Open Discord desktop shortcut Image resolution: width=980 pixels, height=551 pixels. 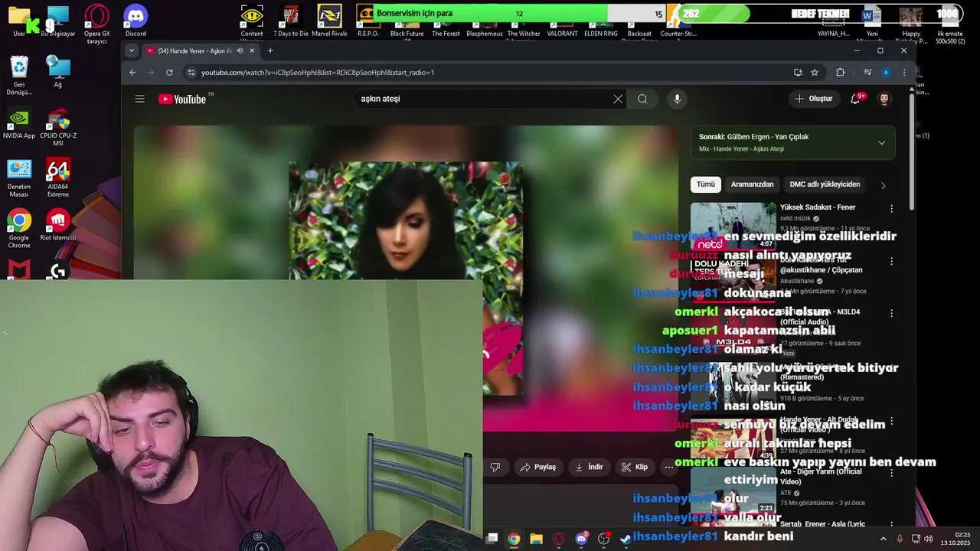(x=136, y=21)
